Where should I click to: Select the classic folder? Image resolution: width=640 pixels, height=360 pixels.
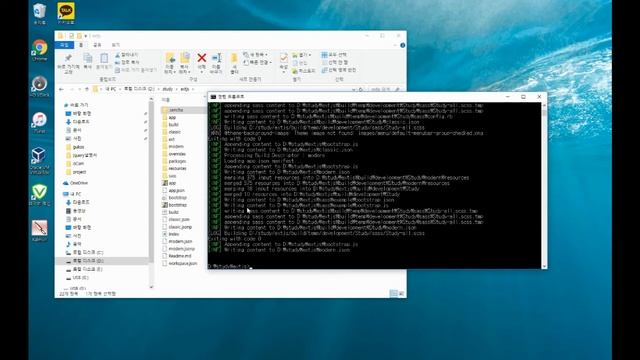point(171,132)
